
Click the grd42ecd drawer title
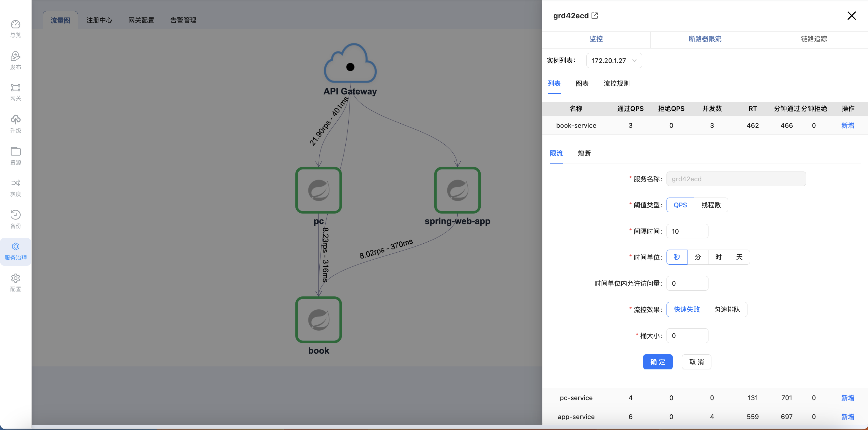click(x=571, y=15)
